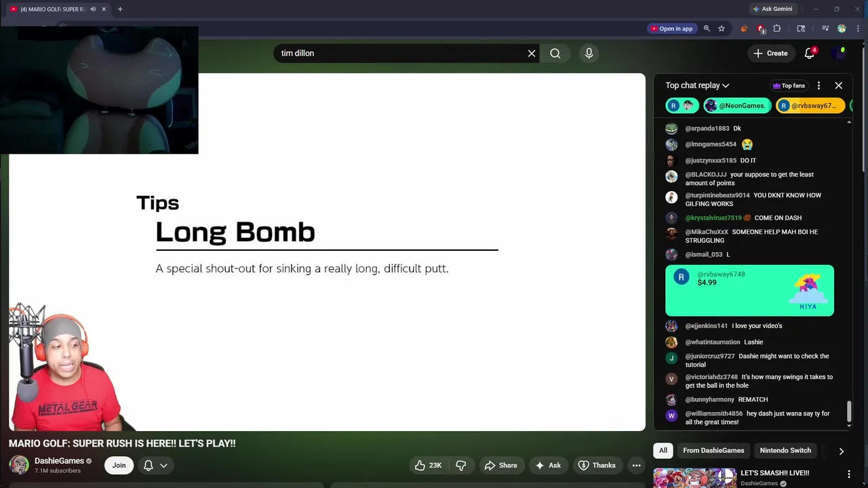
Task: Close the Mario Golf browser tab
Action: tap(104, 9)
